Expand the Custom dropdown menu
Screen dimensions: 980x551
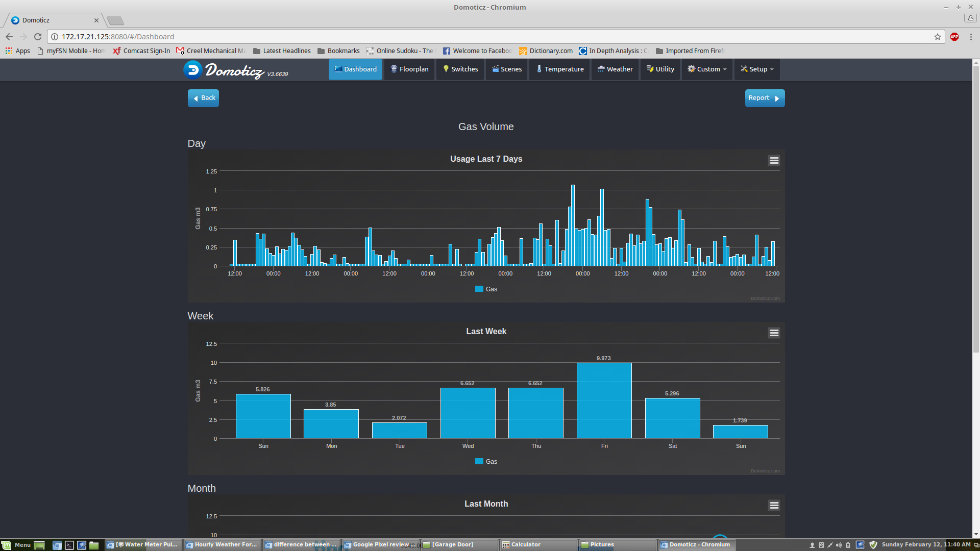(707, 69)
